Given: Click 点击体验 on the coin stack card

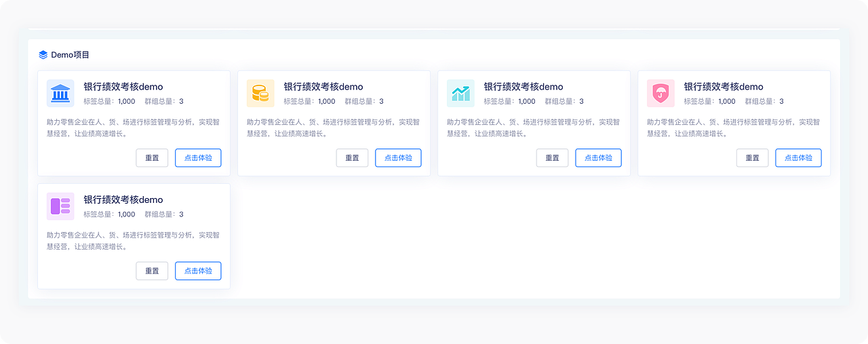Looking at the screenshot, I should point(398,158).
